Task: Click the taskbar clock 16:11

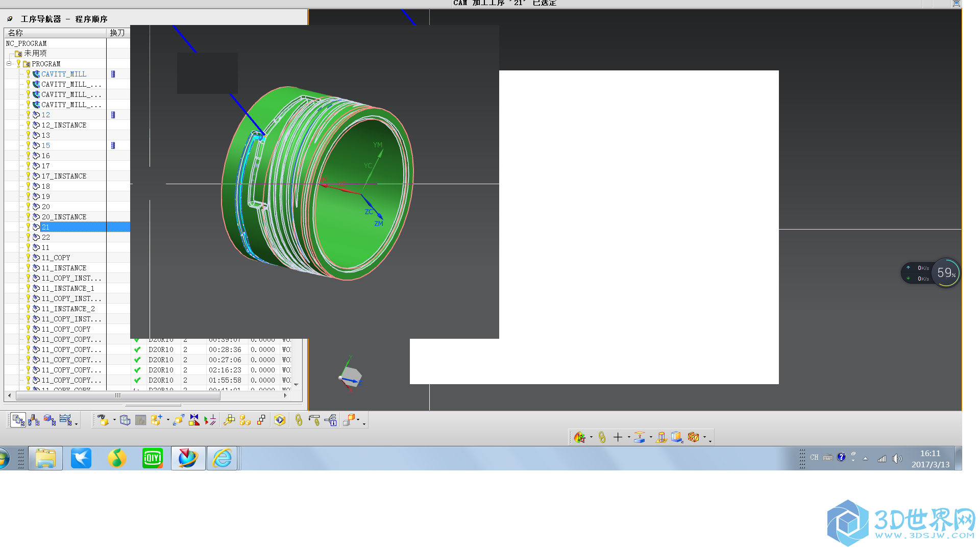Action: [x=930, y=454]
